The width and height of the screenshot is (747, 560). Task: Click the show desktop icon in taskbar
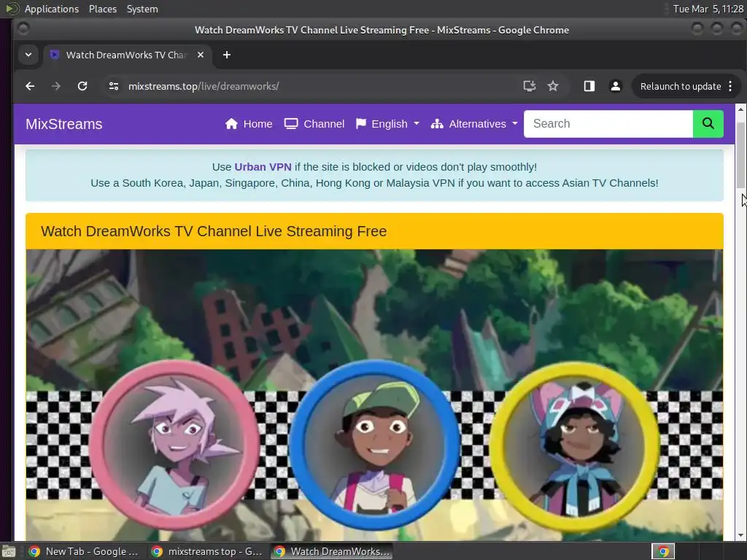point(9,551)
